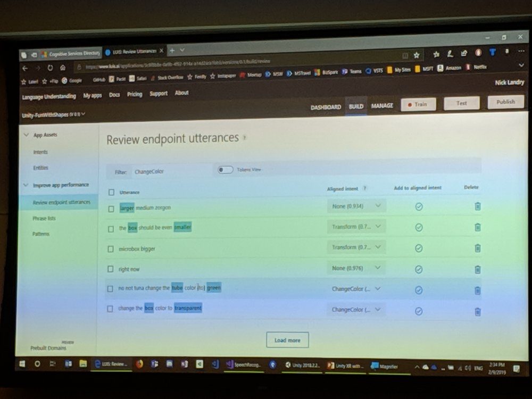Click trash icon for 'right now' row
Image resolution: width=532 pixels, height=399 pixels.
(477, 269)
